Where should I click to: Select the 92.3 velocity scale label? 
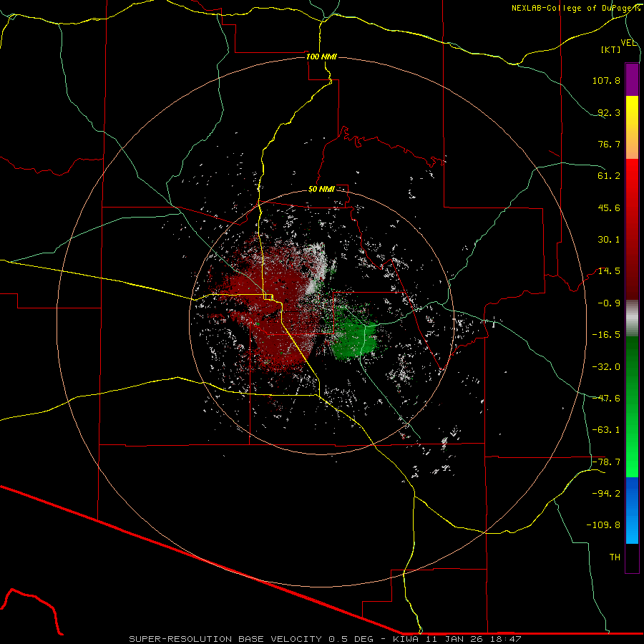coord(609,112)
